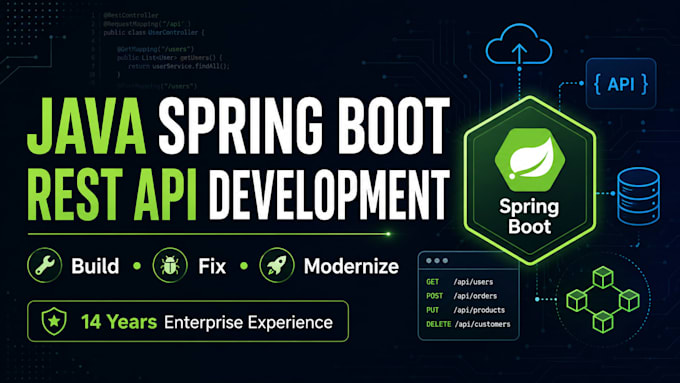Click the "14 Years" green text
Viewport: 680px width, 383px height.
coord(119,322)
